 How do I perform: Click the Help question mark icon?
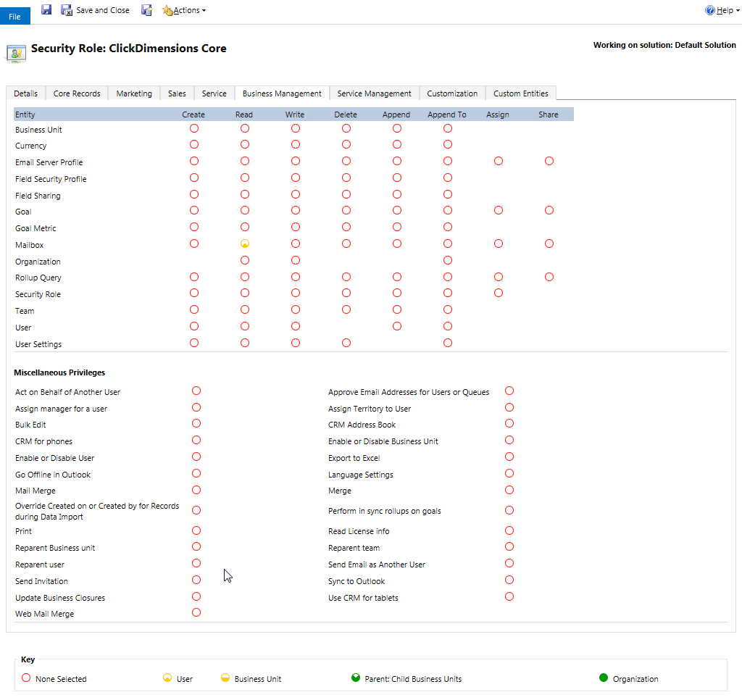710,10
